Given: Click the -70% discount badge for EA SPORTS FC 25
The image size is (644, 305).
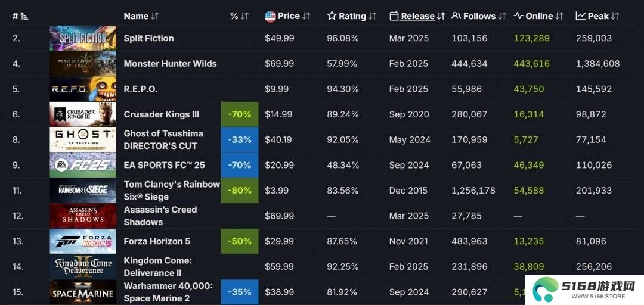Looking at the screenshot, I should click(x=240, y=165).
